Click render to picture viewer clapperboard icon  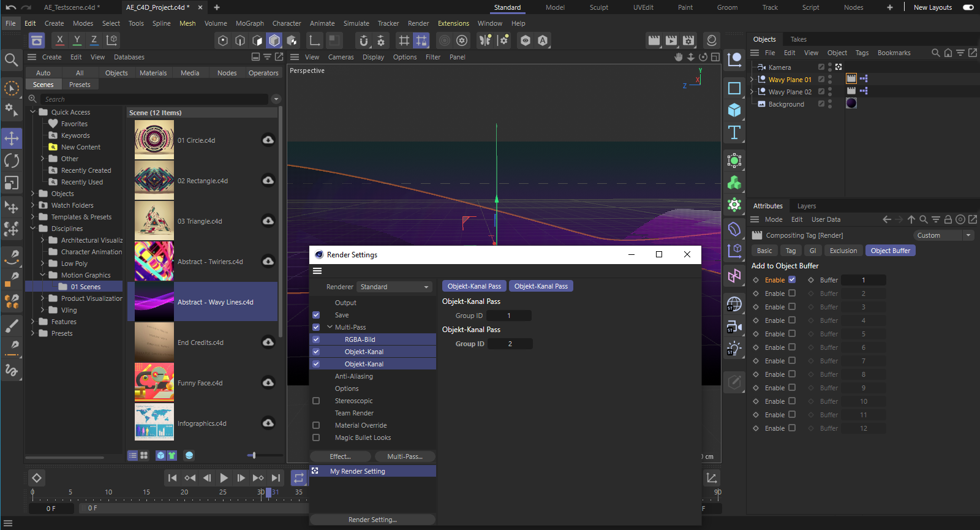pyautogui.click(x=671, y=40)
